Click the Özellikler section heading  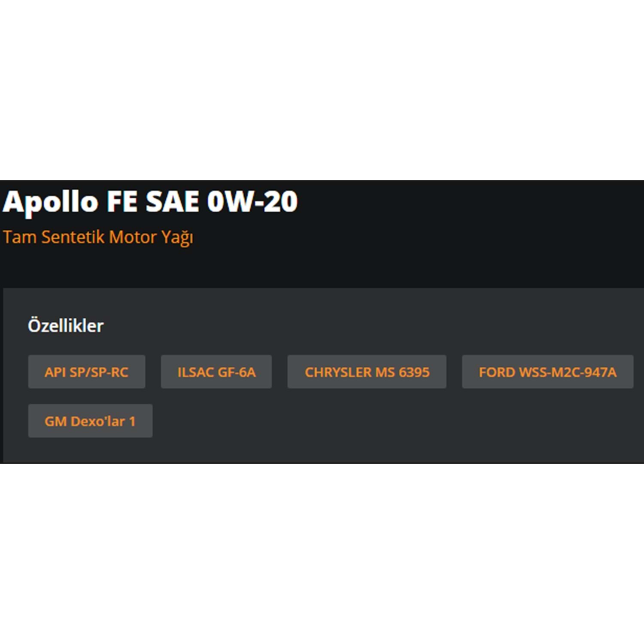66,326
